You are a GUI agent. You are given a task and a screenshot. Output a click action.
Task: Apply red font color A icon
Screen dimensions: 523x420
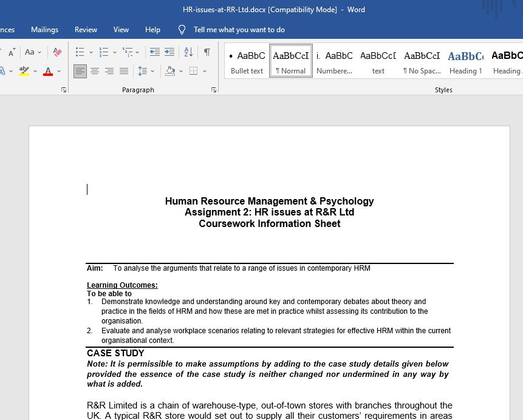48,71
